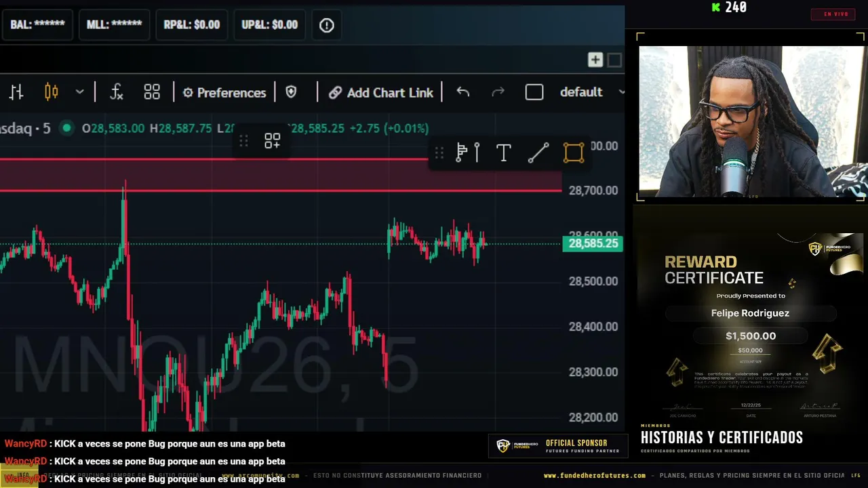868x488 pixels.
Task: Select the flag position drawing tool
Action: point(468,152)
